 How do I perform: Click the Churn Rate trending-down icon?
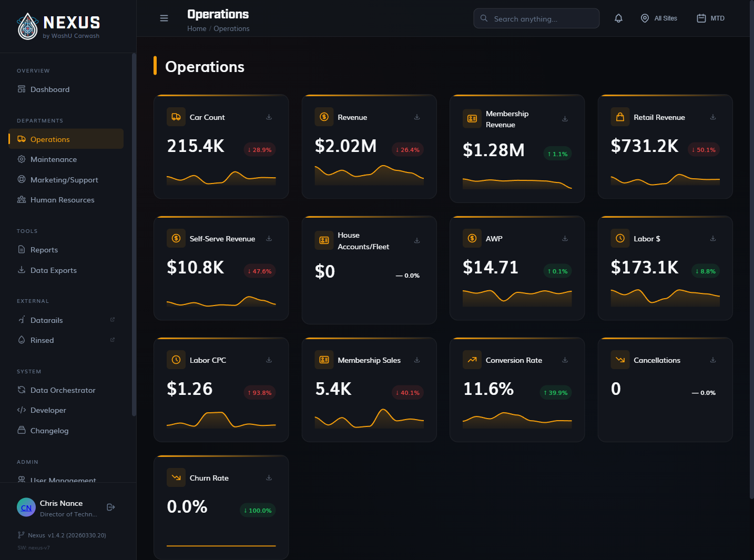[176, 477]
